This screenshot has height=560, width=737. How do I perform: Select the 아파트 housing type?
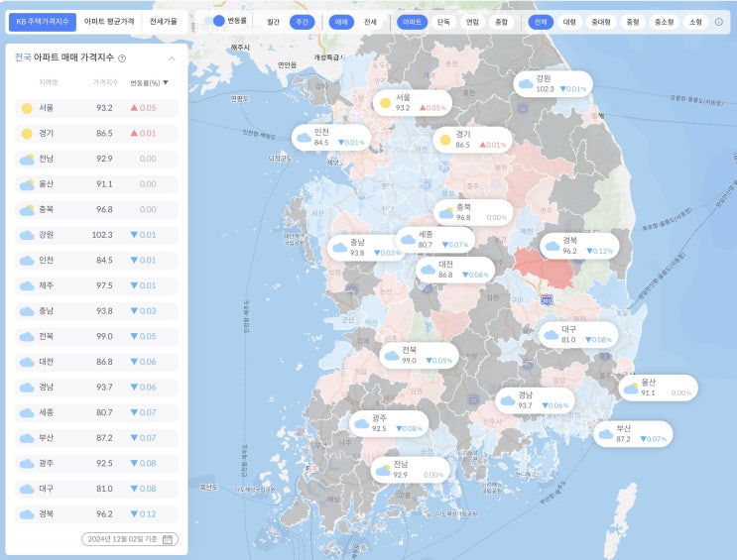click(x=413, y=22)
